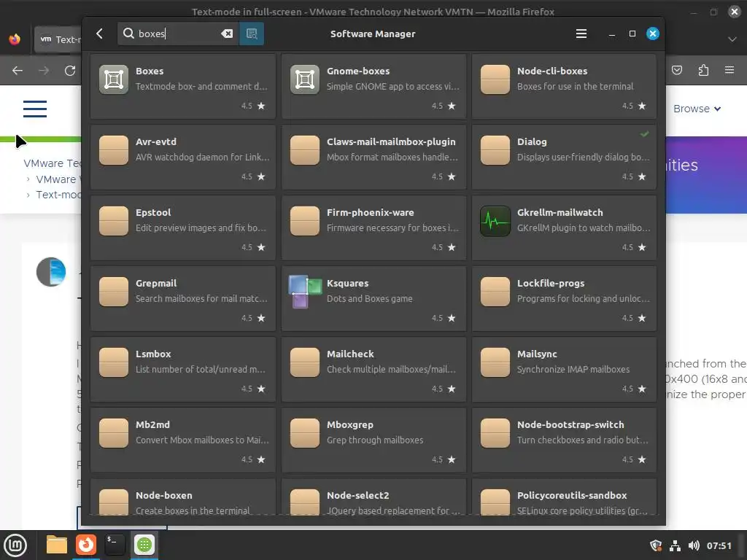Click the 'Node-select2' package title
Image resolution: width=747 pixels, height=560 pixels.
[357, 495]
